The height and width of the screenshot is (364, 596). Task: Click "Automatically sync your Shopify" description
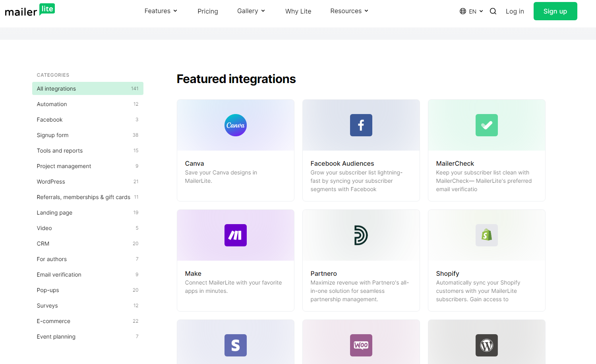coord(478,291)
